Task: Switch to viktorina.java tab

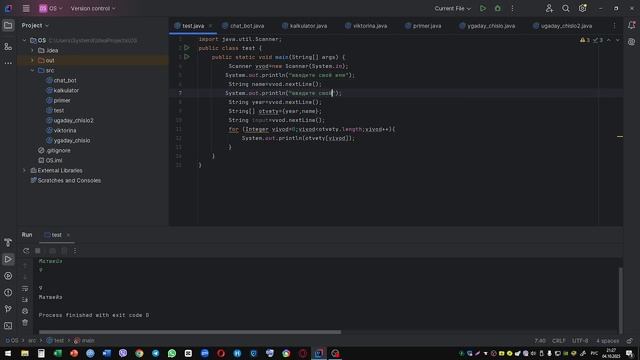Action: [366, 26]
